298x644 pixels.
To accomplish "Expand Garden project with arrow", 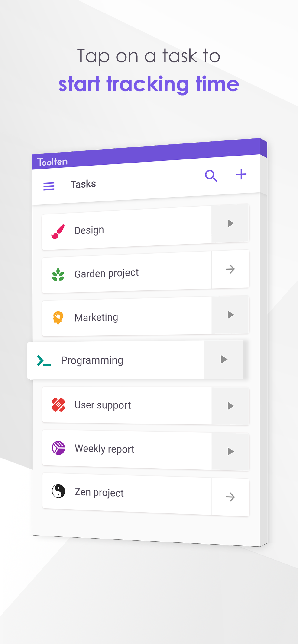I will tap(230, 269).
